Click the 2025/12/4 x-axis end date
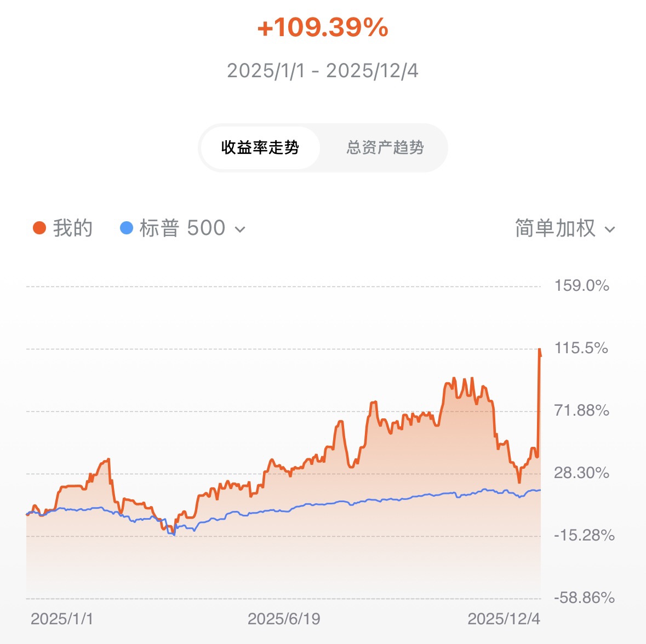The width and height of the screenshot is (646, 644). pos(504,619)
